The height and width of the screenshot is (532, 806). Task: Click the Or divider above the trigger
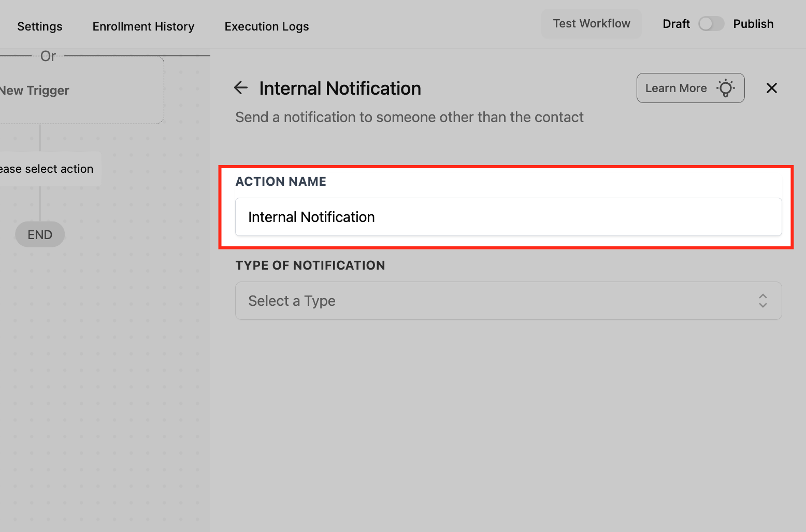(48, 56)
